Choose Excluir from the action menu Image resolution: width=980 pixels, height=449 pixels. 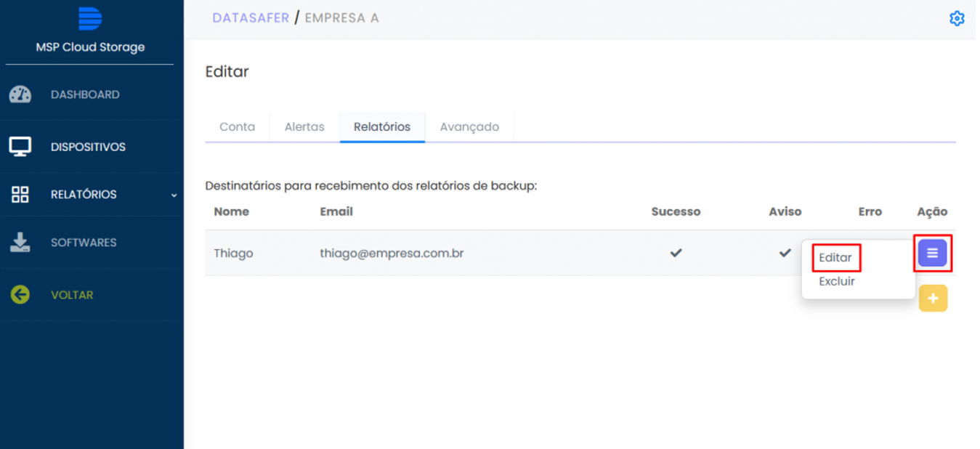[x=837, y=282]
